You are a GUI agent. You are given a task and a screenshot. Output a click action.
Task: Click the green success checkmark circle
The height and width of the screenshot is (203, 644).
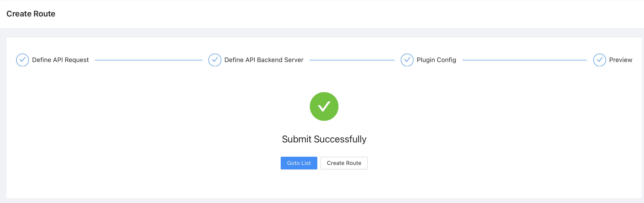coord(324,107)
